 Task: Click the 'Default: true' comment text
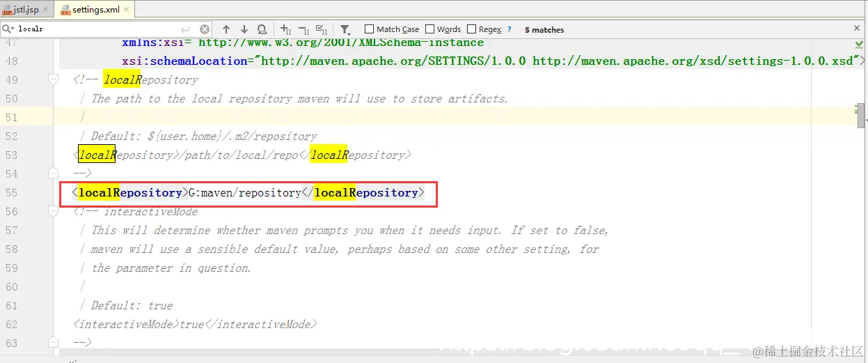point(132,306)
